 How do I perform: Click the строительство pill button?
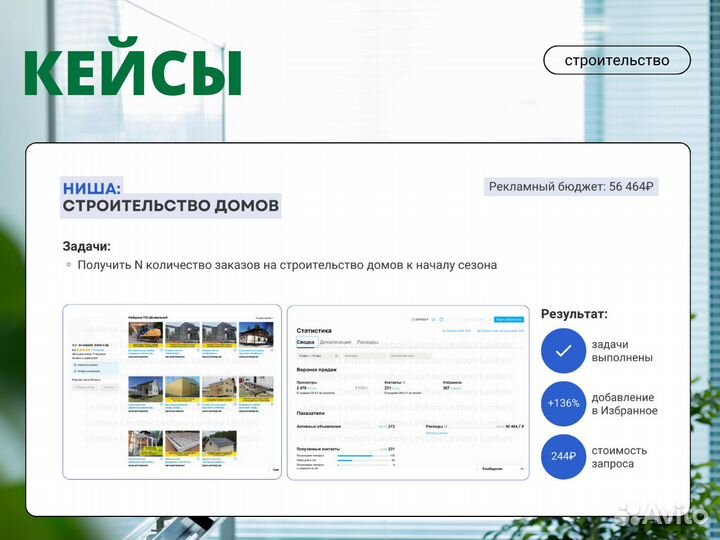coord(617,60)
